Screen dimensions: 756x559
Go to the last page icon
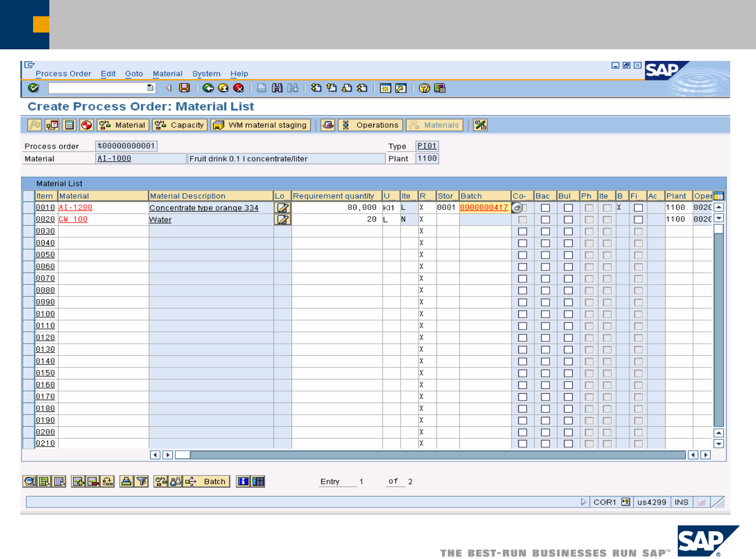tap(362, 88)
